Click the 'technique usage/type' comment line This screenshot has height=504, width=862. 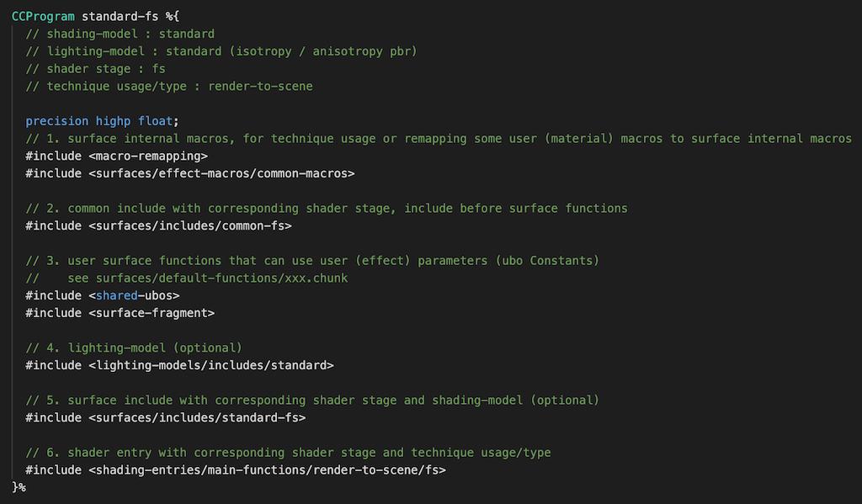169,87
